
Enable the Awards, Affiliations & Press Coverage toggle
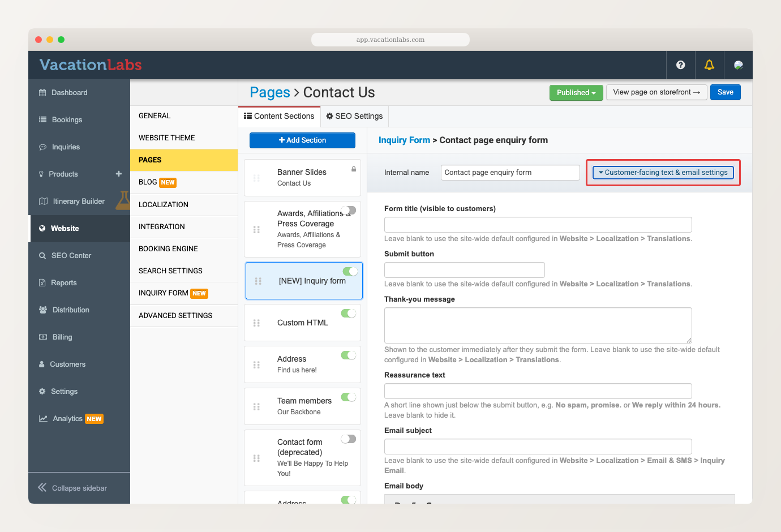coord(349,210)
